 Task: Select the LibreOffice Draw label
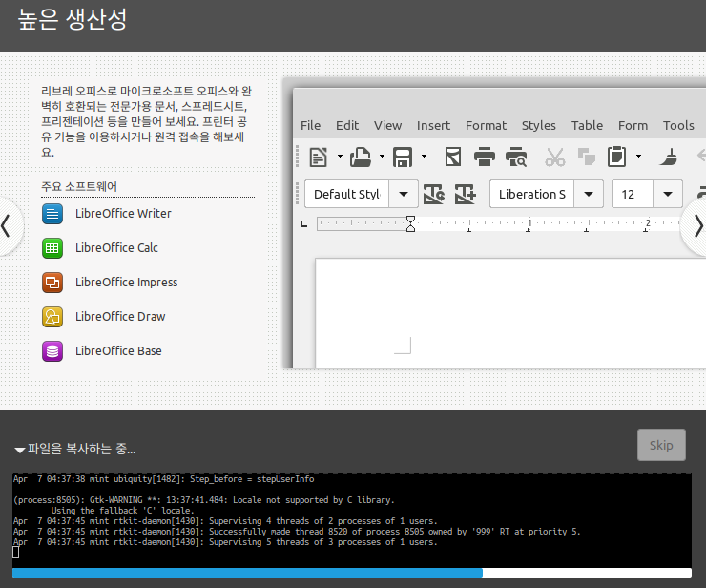point(120,317)
